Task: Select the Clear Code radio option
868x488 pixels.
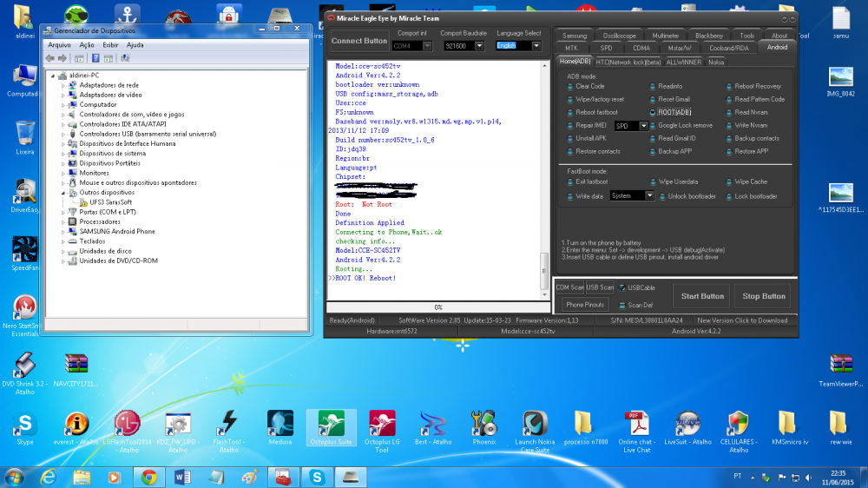Action: coord(570,87)
